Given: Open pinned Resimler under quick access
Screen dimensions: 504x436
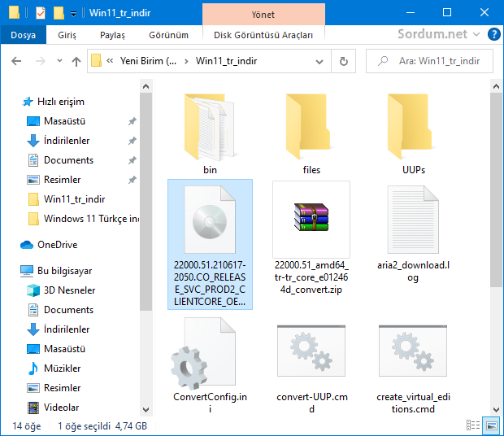Looking at the screenshot, I should coord(54,180).
